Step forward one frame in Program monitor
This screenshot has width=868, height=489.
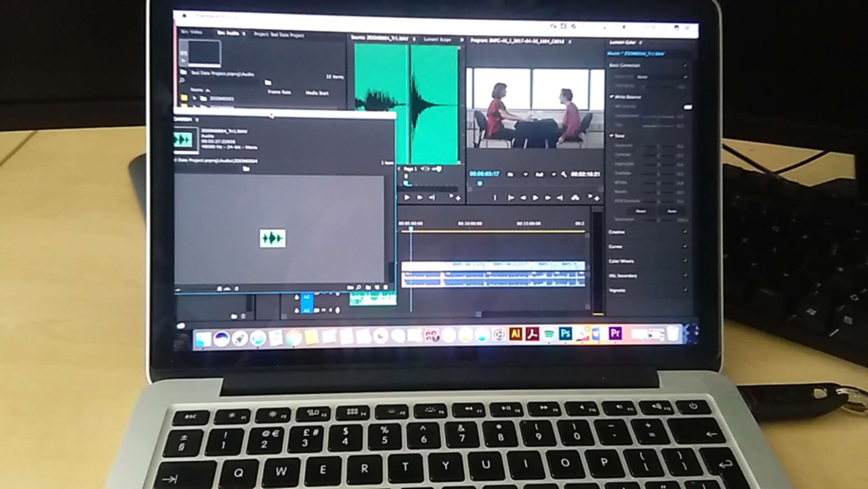tap(547, 198)
